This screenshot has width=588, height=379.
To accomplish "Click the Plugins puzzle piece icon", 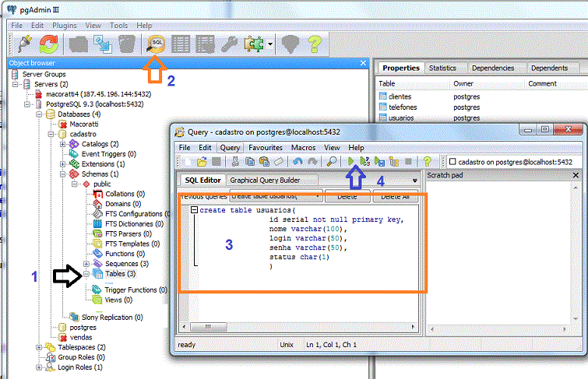I will (x=254, y=44).
